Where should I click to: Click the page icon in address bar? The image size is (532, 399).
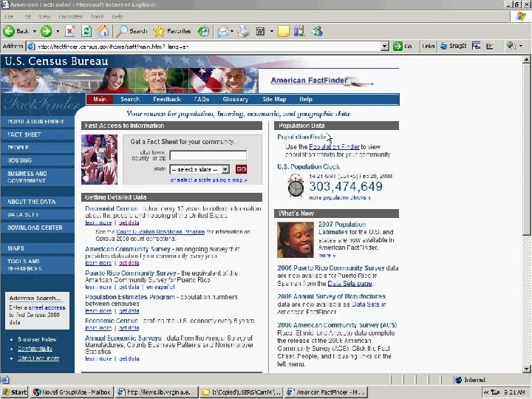(31, 46)
